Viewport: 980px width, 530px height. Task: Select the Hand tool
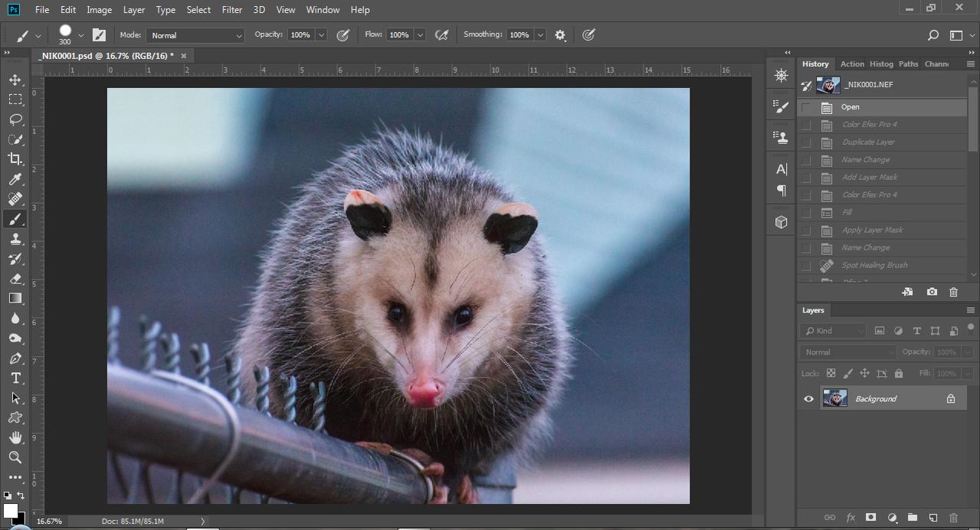pos(15,437)
